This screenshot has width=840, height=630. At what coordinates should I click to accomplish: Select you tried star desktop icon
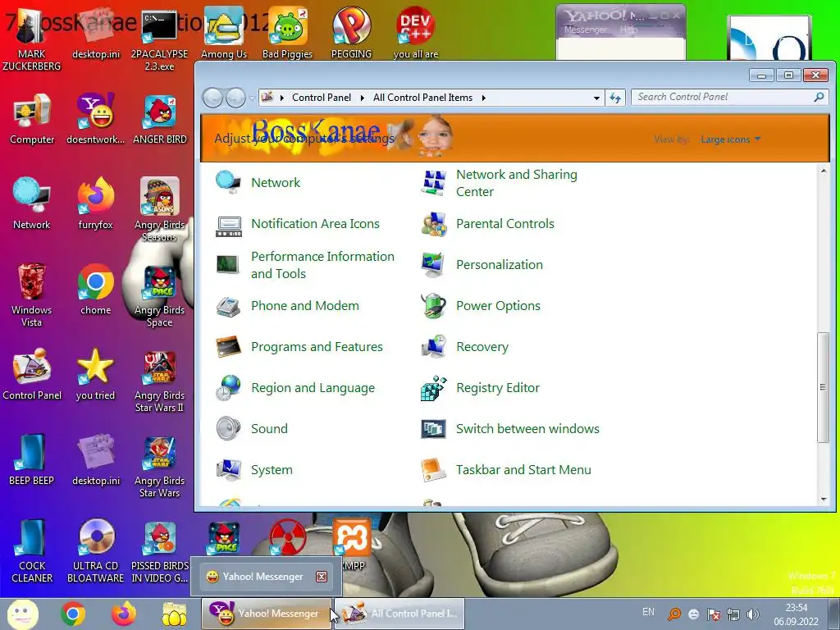pyautogui.click(x=96, y=374)
